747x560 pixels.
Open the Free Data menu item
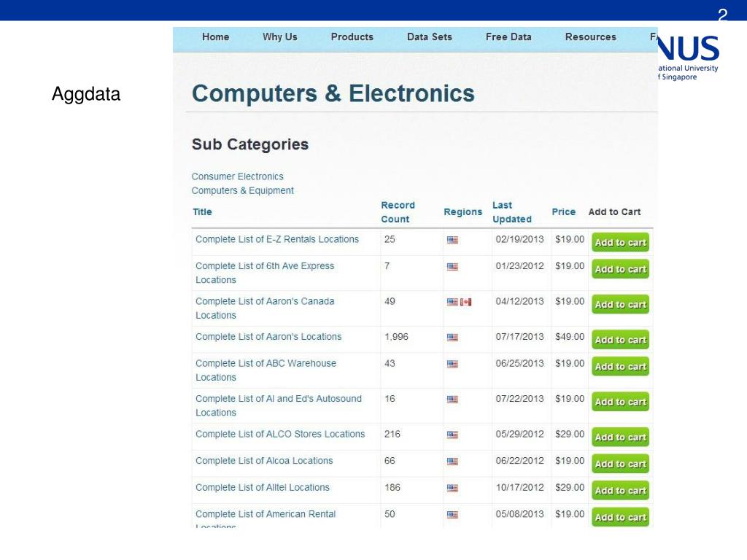508,36
